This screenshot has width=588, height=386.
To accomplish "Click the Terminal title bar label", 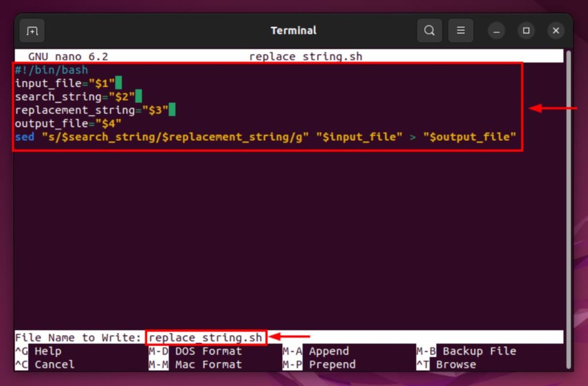I will pos(293,30).
